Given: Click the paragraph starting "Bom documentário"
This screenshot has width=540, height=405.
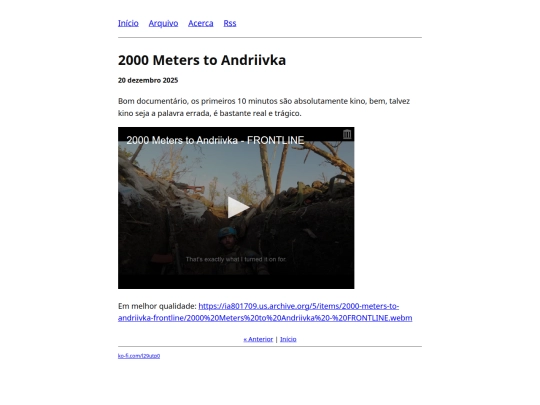Looking at the screenshot, I should pos(264,107).
